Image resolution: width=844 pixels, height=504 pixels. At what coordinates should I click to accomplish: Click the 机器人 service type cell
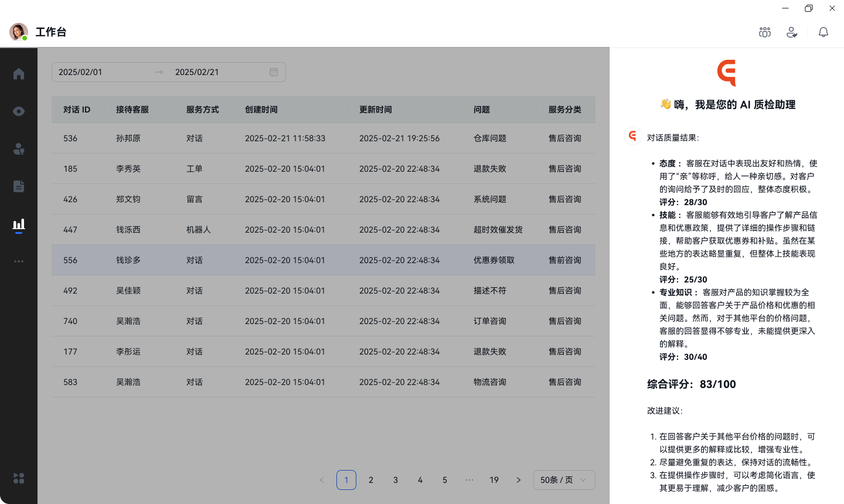click(x=199, y=230)
